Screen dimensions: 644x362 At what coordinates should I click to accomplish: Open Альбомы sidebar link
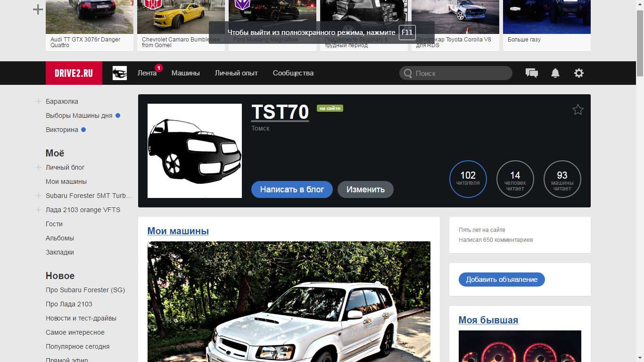click(x=60, y=238)
